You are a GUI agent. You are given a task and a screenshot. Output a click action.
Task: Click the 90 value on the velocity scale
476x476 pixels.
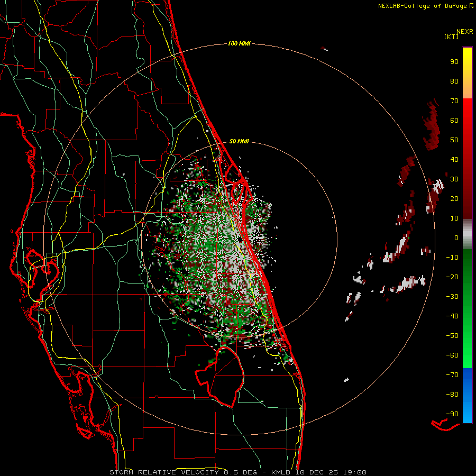(454, 62)
